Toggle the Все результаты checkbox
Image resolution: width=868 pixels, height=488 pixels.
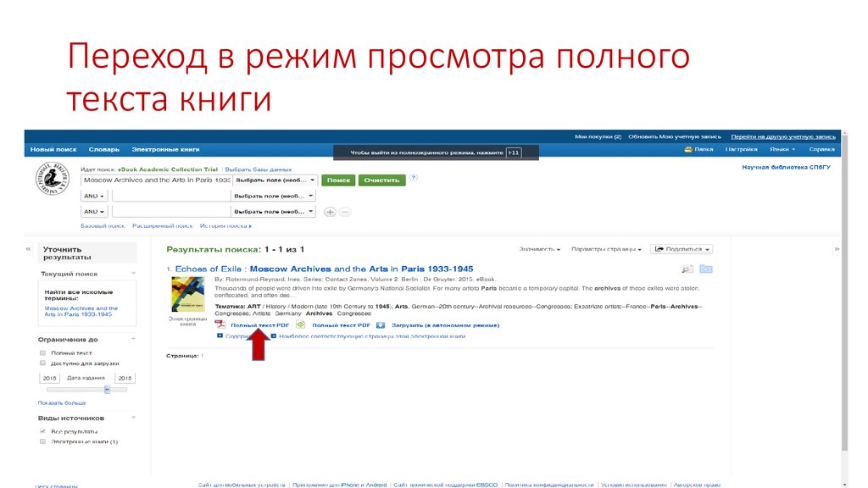[42, 431]
